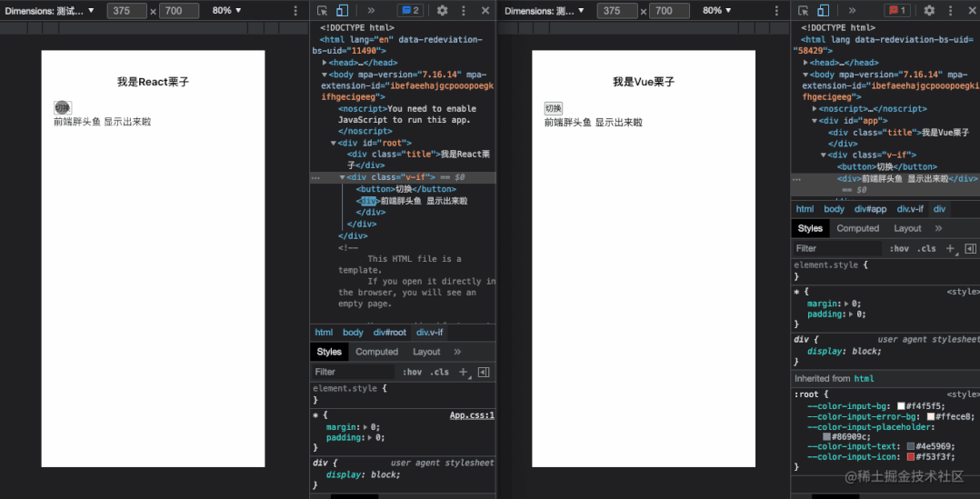
Task: Open Dimensions device dropdown in React window
Action: click(x=50, y=11)
